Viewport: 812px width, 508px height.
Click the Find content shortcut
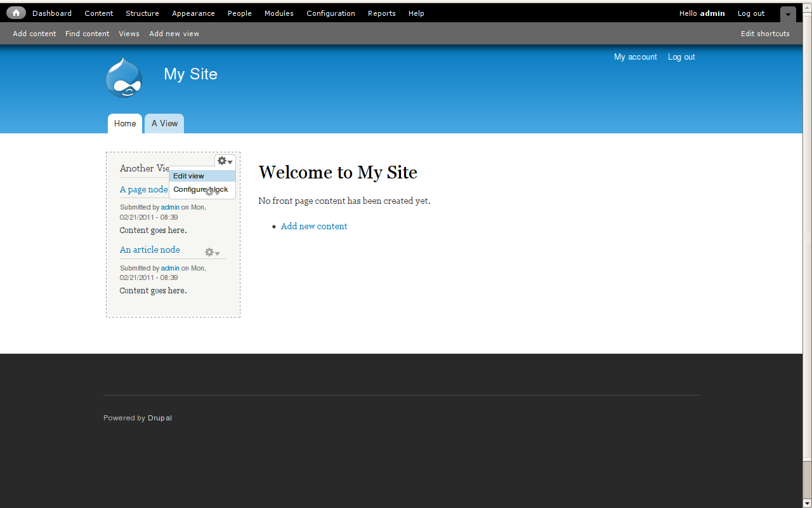point(88,34)
